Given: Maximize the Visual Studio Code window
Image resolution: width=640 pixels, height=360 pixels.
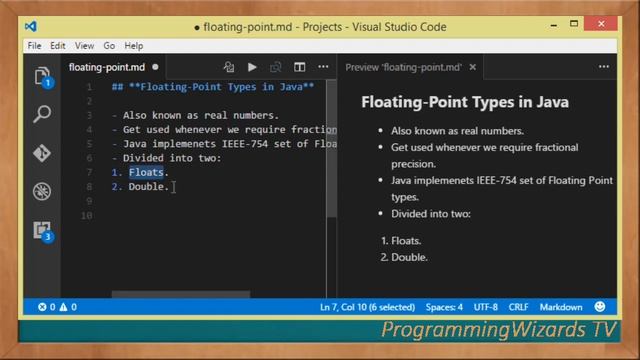Looking at the screenshot, I should pos(574,24).
